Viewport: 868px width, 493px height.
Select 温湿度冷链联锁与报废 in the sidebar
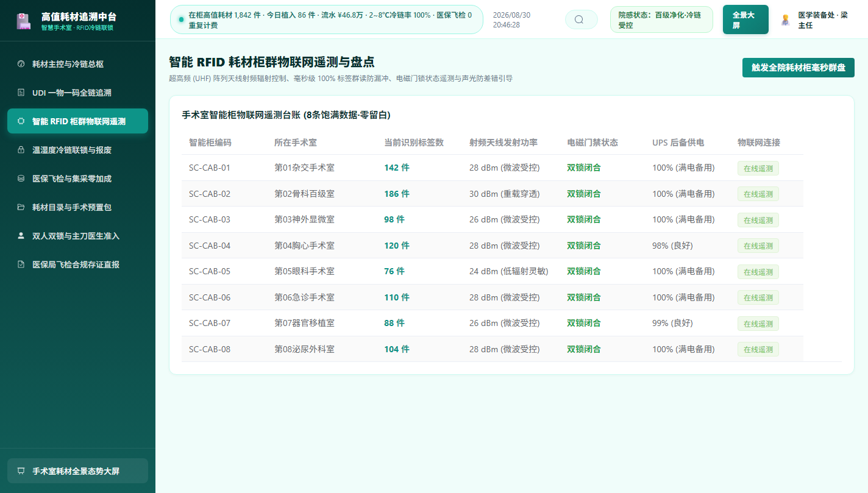click(x=77, y=150)
